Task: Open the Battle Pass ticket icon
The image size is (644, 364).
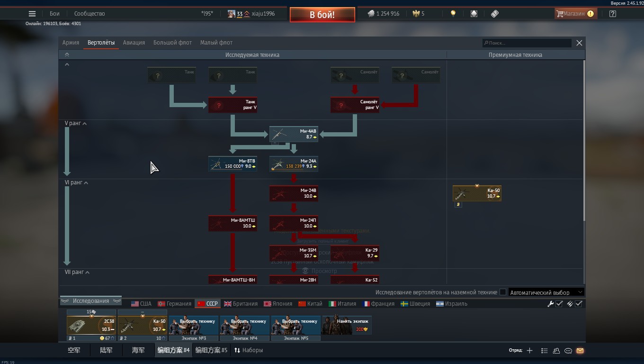Action: pos(495,14)
